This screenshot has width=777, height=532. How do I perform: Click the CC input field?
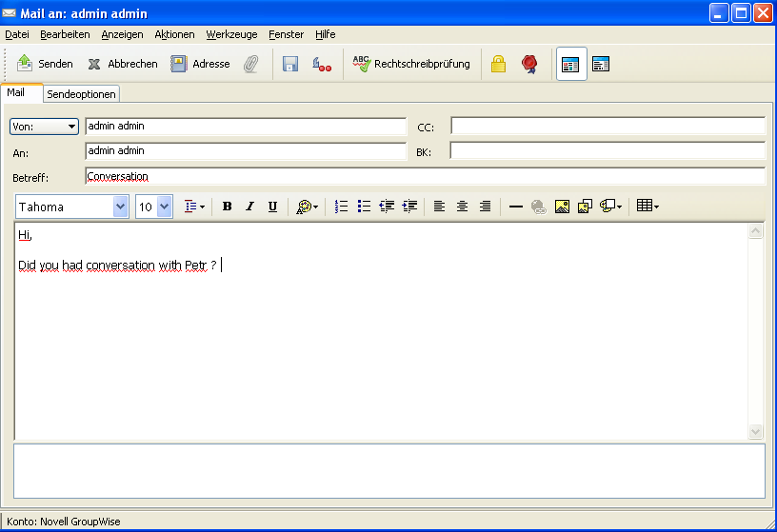(608, 126)
